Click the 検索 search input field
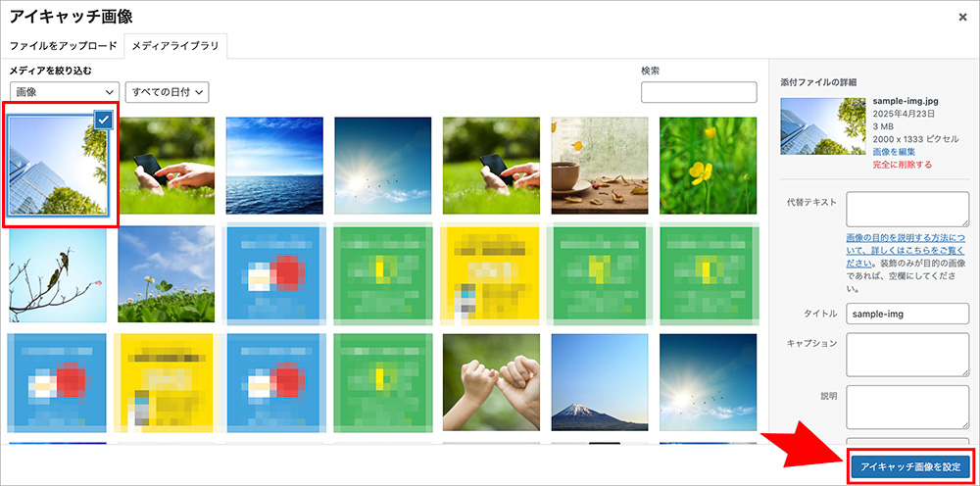 (x=699, y=92)
